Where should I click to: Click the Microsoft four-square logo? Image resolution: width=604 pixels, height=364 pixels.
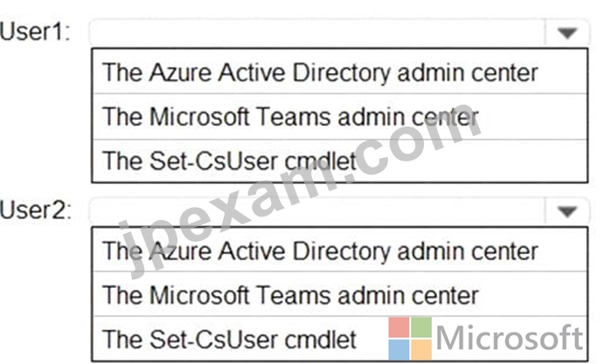tap(410, 339)
